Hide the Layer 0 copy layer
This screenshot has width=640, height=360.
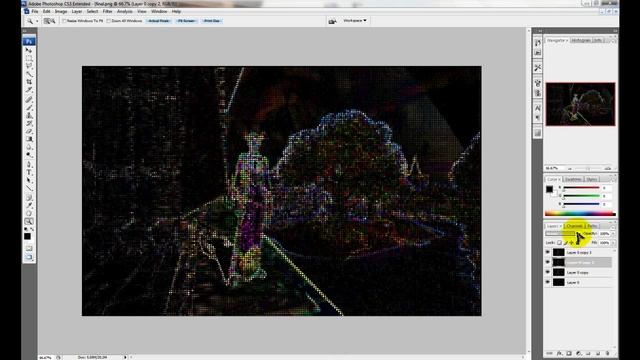tap(548, 272)
